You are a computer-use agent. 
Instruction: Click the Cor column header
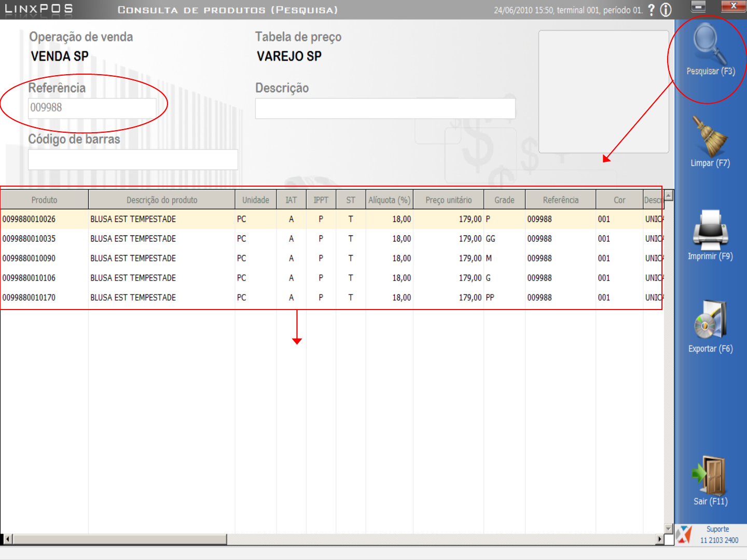tap(619, 200)
